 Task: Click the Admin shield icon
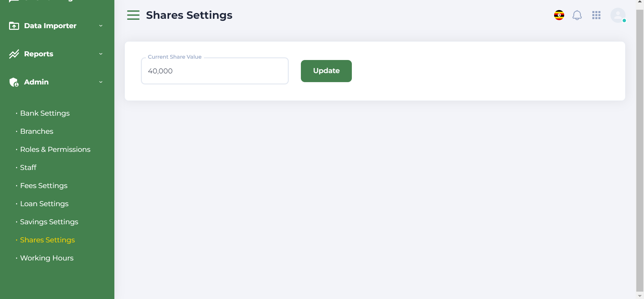point(14,82)
